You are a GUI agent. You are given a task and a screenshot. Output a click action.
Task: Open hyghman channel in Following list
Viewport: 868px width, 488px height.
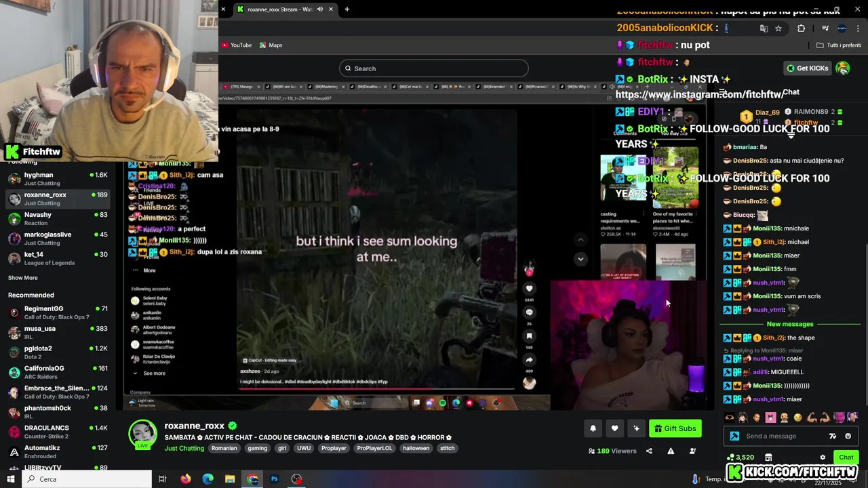58,179
